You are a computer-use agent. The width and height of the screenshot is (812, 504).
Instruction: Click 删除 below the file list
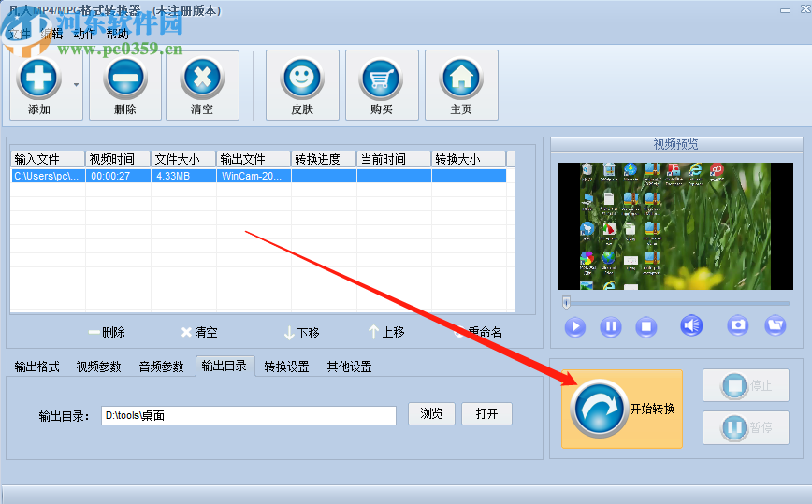pyautogui.click(x=107, y=332)
